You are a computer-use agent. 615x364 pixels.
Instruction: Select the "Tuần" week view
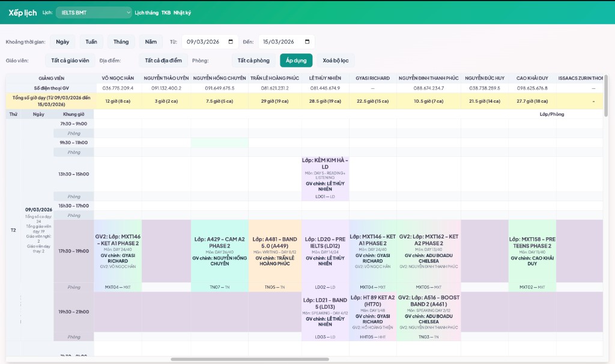(x=91, y=42)
